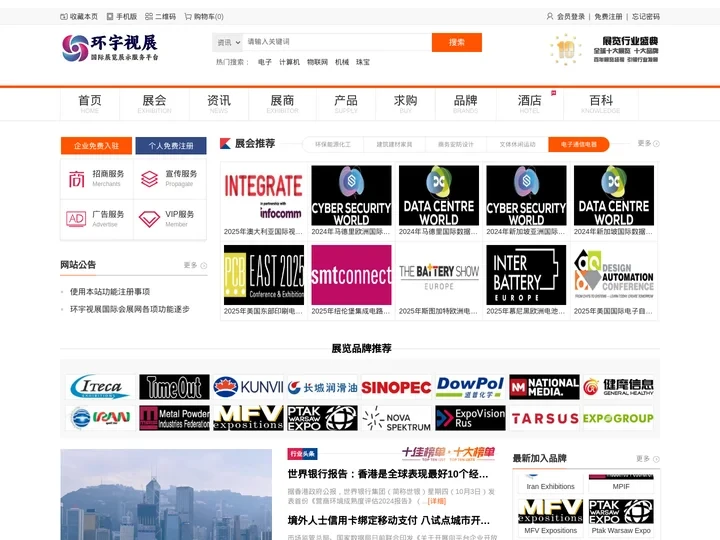The image size is (720, 540).
Task: Open the Design Automation Conference thumbnail
Action: [614, 275]
